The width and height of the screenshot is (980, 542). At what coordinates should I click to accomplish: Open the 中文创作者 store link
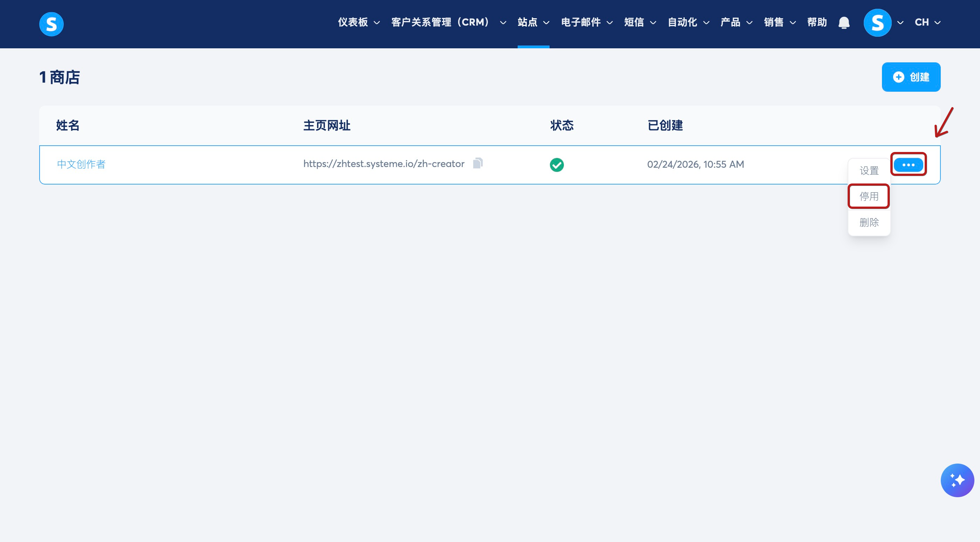point(81,164)
